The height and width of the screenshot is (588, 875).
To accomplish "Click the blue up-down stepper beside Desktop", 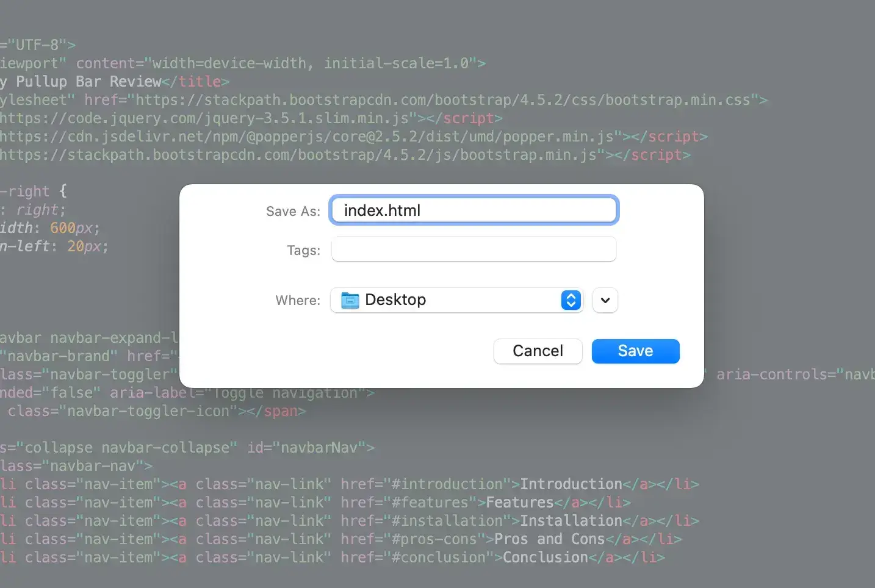I will [x=571, y=299].
